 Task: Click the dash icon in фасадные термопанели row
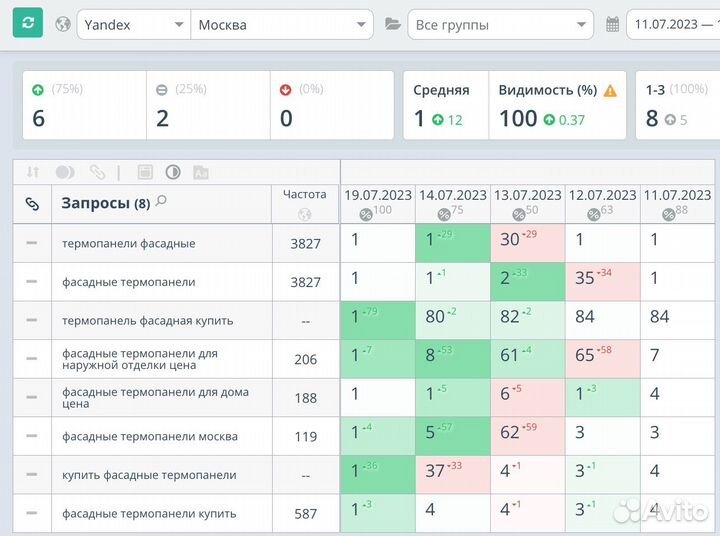tap(32, 282)
